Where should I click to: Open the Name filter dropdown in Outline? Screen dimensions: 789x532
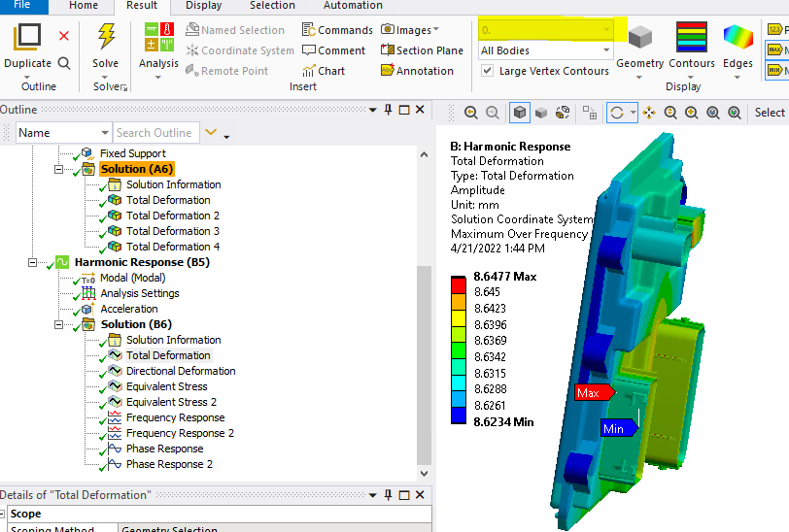(105, 133)
